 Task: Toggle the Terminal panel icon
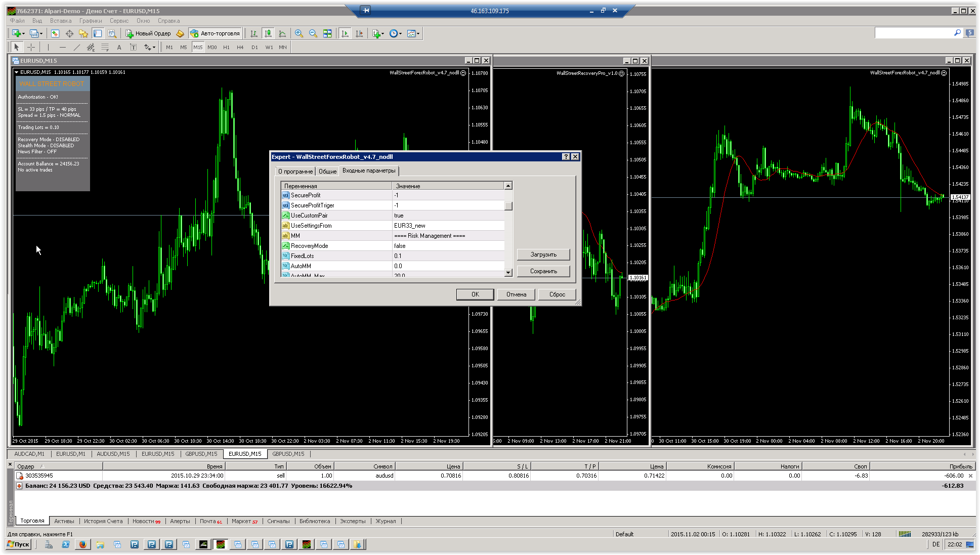pos(98,33)
